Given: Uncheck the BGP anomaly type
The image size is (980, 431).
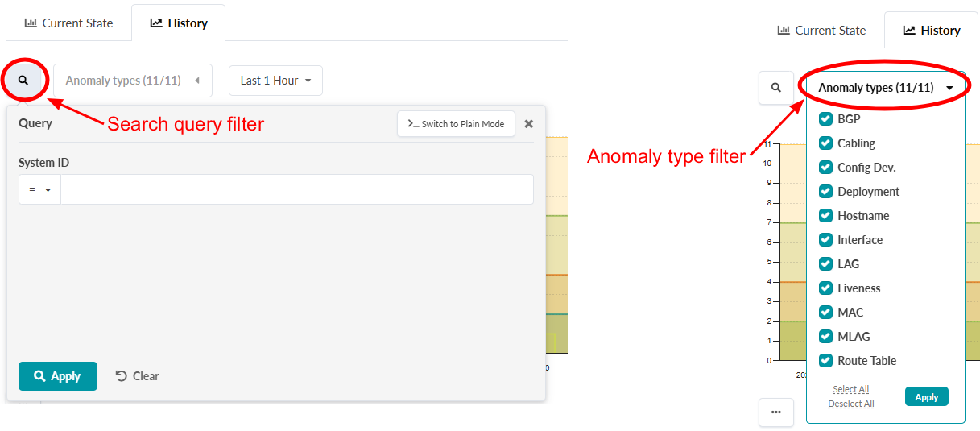Looking at the screenshot, I should pyautogui.click(x=825, y=119).
